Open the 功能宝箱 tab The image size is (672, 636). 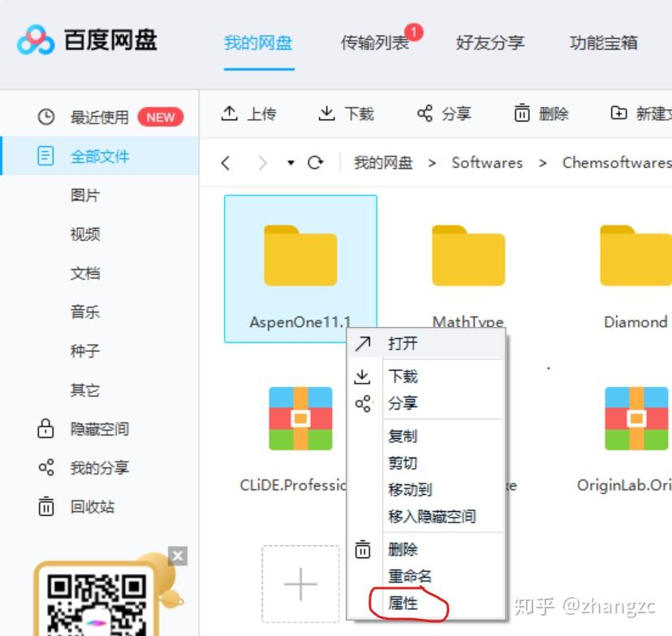tap(604, 43)
